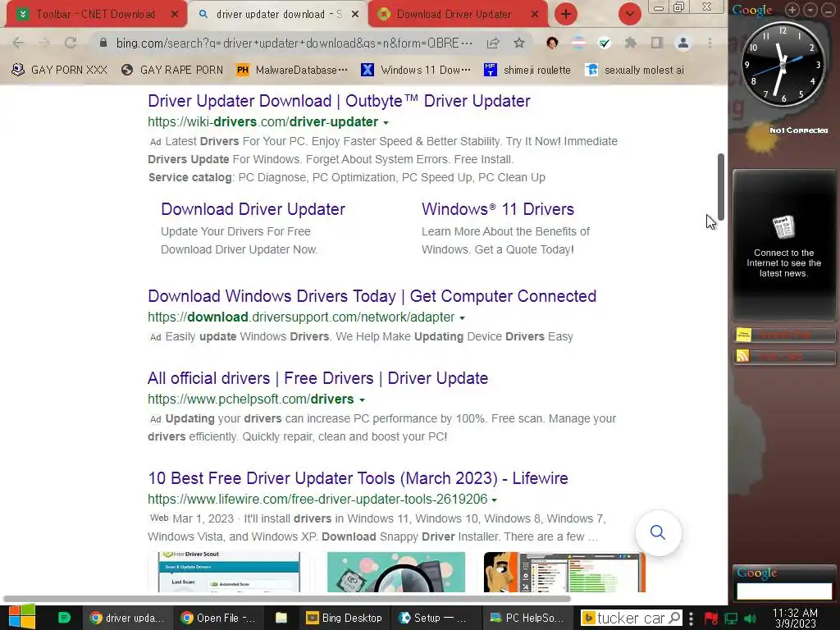Close the Download Driver Updater tab
840x630 pixels.
(534, 15)
